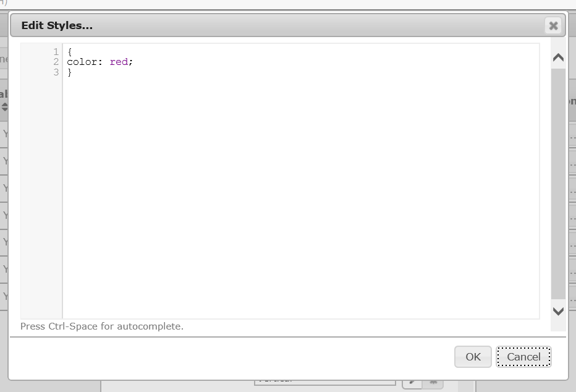Click the 'red' value in the code
The image size is (576, 392).
[x=119, y=62]
